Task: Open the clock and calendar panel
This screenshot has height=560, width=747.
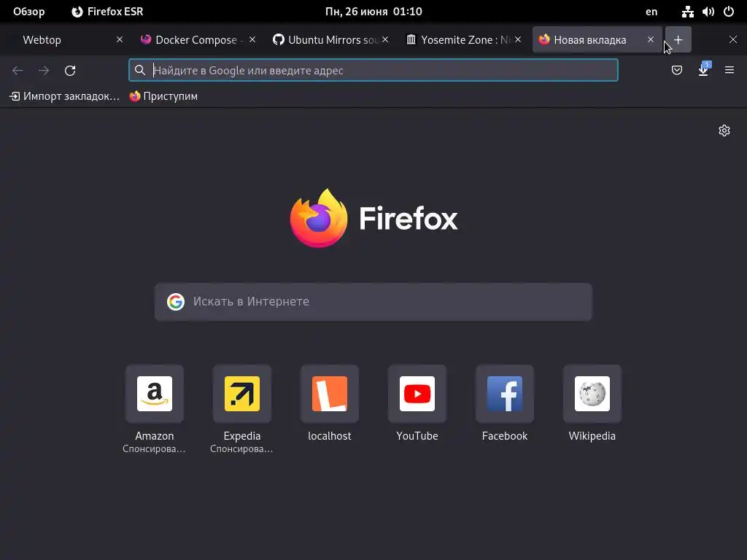Action: click(373, 12)
